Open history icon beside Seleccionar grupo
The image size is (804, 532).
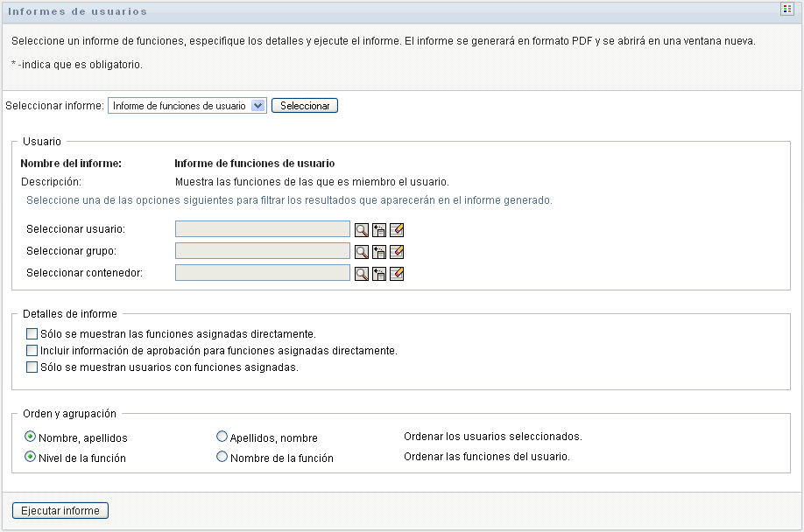tap(379, 251)
